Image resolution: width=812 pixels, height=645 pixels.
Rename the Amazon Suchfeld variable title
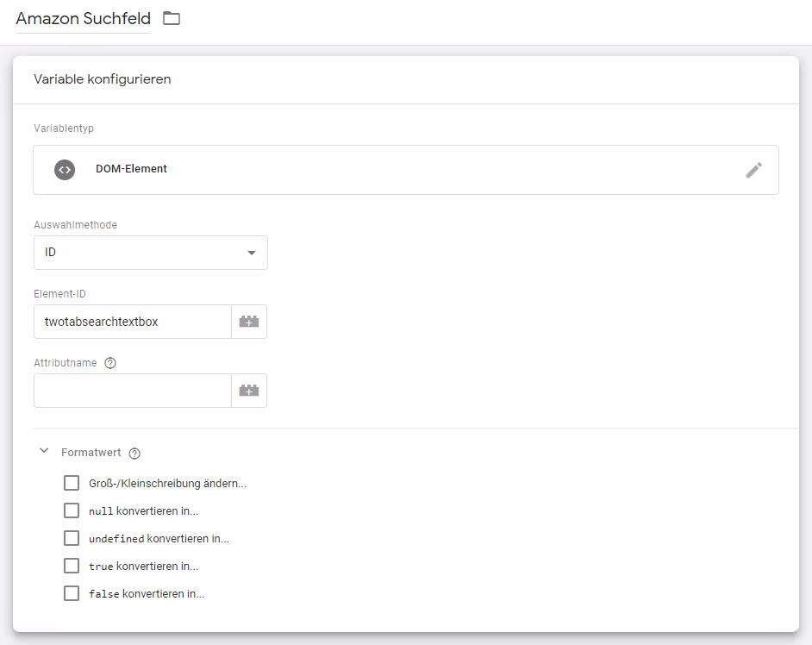coord(83,19)
